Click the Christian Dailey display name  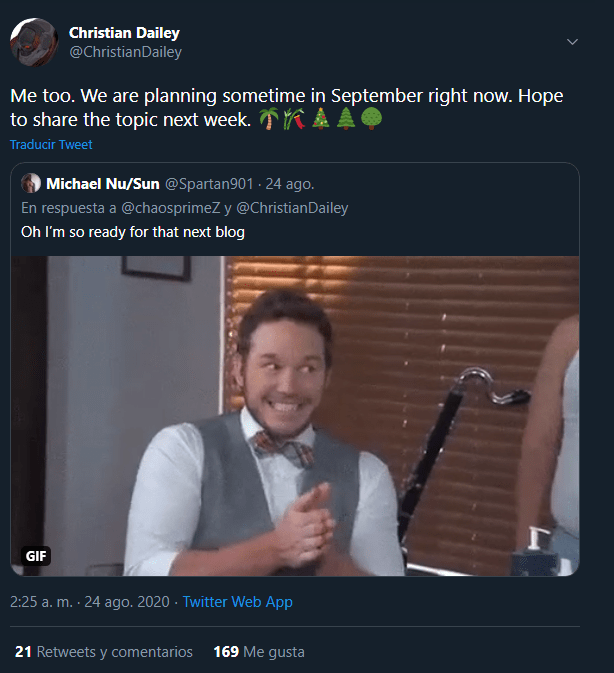pos(124,33)
